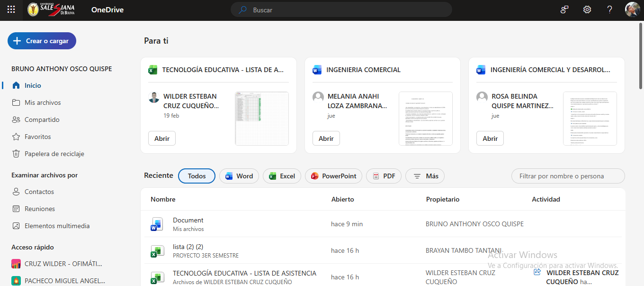Screen dimensions: 644x286
Task: Open Mis archivos in sidebar
Action: (43, 102)
